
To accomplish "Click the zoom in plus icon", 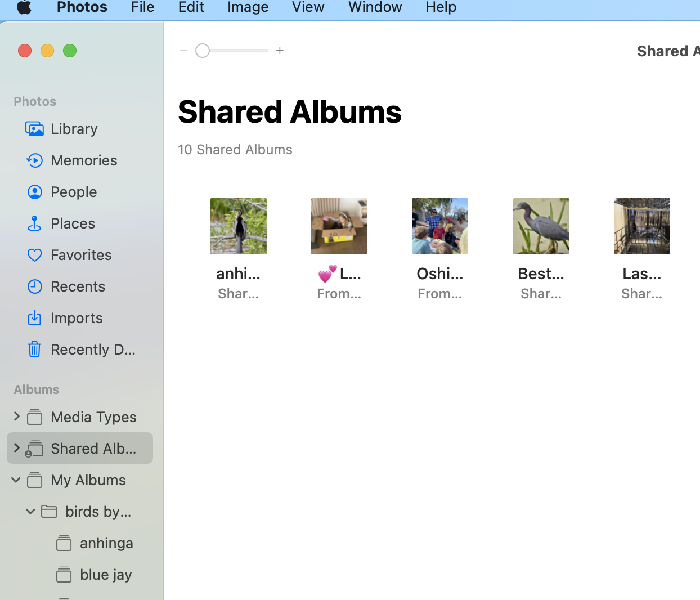I will pos(280,51).
